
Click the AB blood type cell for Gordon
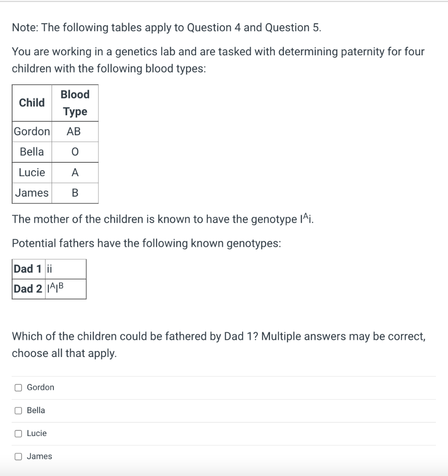pyautogui.click(x=75, y=132)
